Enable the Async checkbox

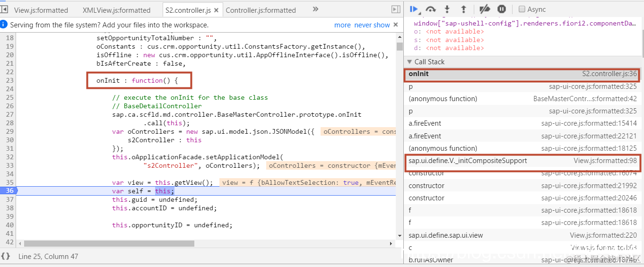(x=522, y=9)
